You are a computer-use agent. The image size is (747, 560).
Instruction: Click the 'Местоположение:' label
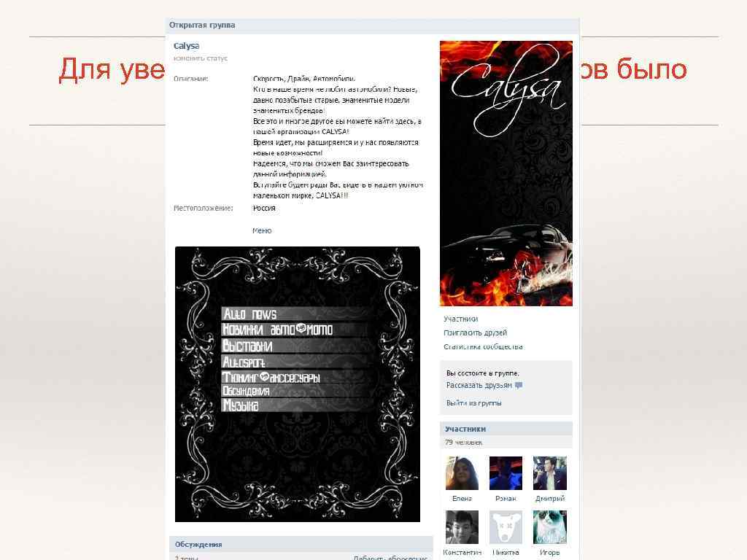pos(204,208)
